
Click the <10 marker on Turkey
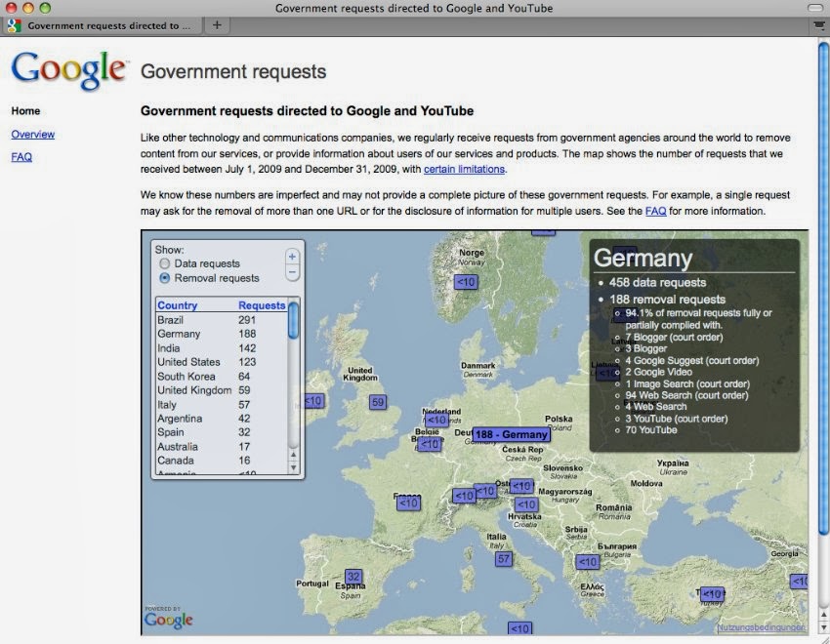(712, 594)
